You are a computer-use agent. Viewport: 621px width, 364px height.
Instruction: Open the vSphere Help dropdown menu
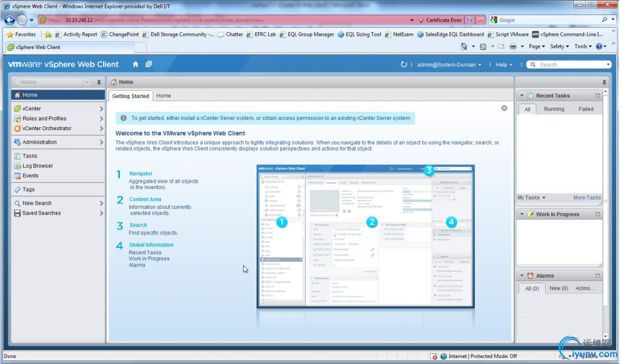(504, 64)
